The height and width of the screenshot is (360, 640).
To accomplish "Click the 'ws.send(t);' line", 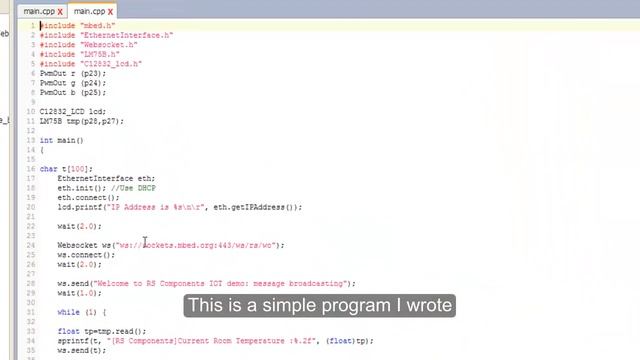I will tap(82, 351).
